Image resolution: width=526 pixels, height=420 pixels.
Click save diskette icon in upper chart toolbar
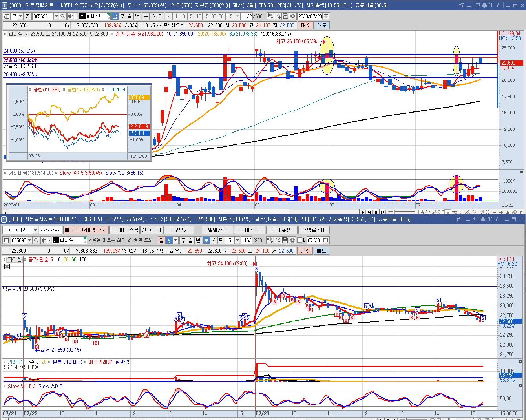coord(285,16)
